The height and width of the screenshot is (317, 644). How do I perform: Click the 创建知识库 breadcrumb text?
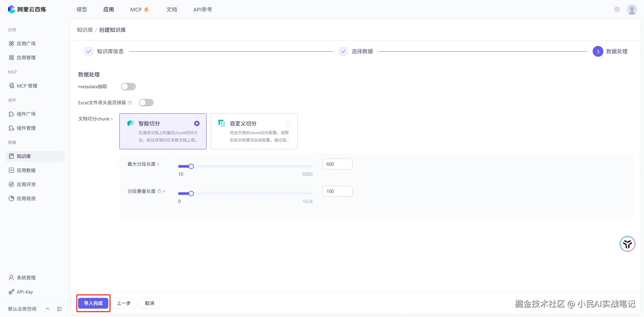(112, 30)
